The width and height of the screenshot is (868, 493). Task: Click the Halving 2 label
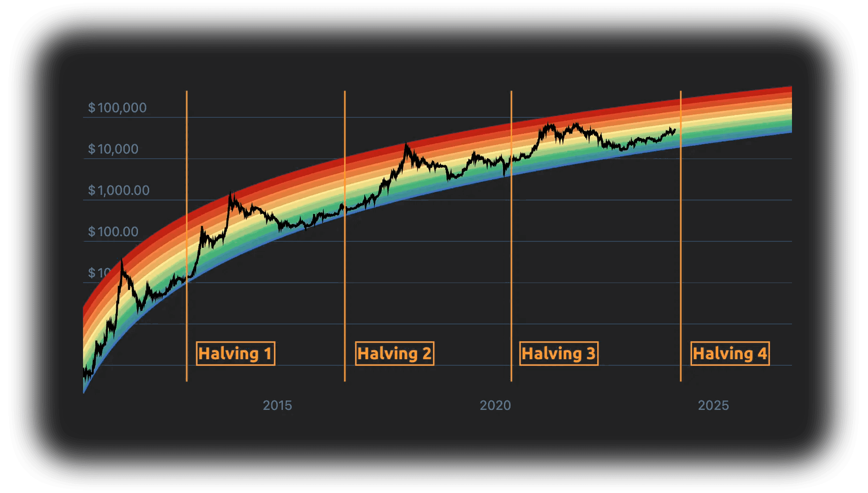click(395, 354)
